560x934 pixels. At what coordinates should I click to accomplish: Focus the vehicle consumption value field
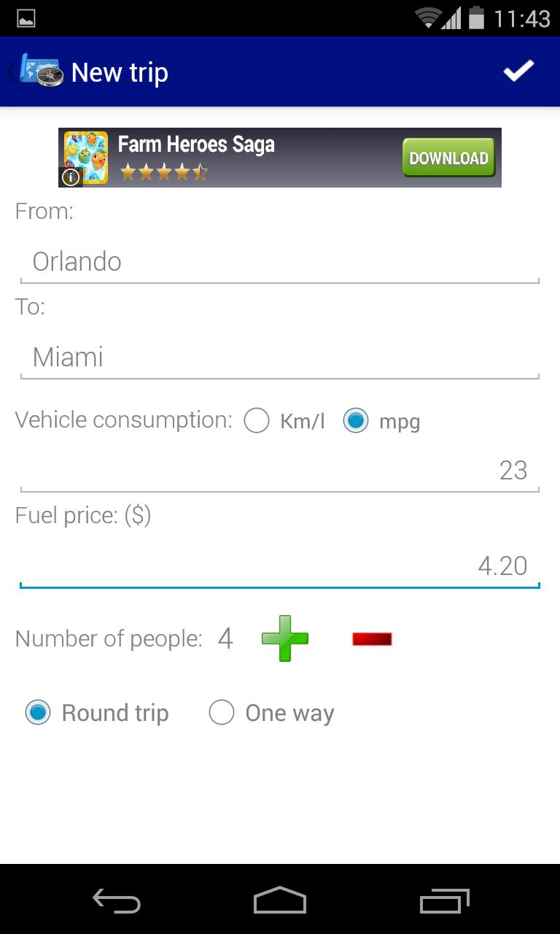click(x=279, y=471)
